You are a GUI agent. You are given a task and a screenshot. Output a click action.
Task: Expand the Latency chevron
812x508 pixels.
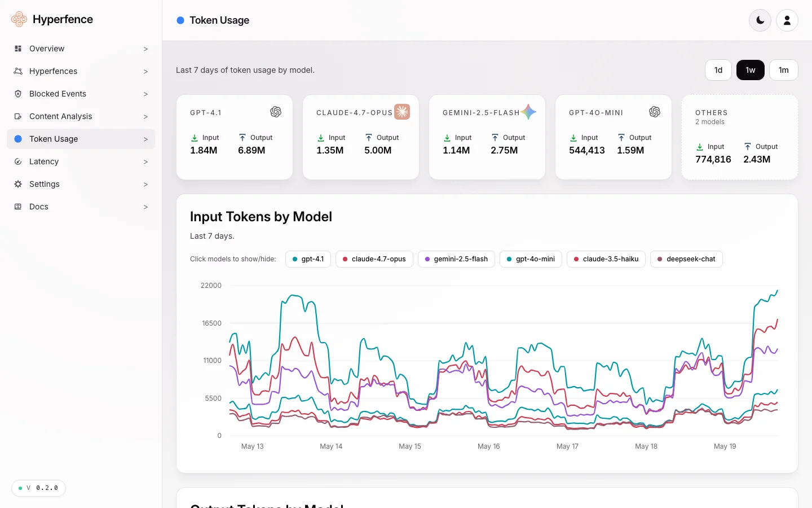click(x=145, y=162)
